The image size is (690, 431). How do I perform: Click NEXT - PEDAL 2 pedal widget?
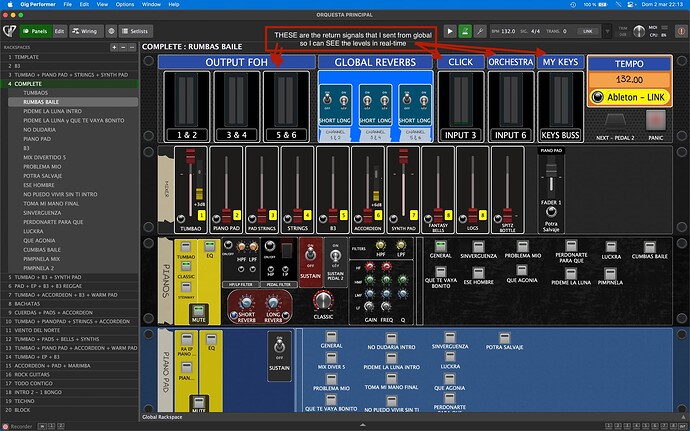tap(615, 121)
